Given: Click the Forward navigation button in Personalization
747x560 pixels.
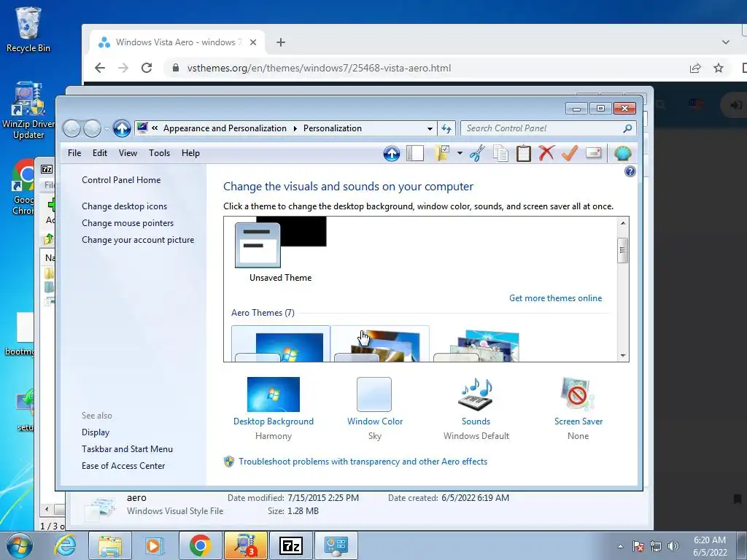Looking at the screenshot, I should coord(92,128).
